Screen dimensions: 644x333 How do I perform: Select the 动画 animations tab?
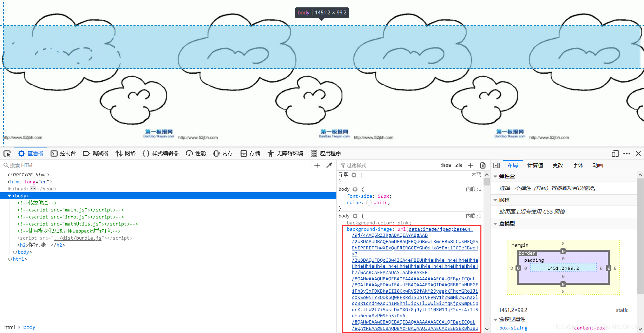tap(598, 165)
